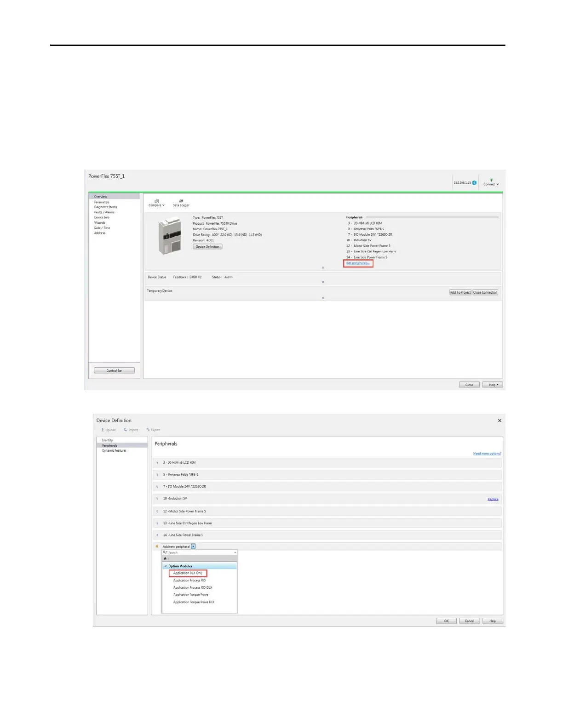Click Upload in Device Definition toolbar
This screenshot has height=728, width=563.
pyautogui.click(x=108, y=430)
